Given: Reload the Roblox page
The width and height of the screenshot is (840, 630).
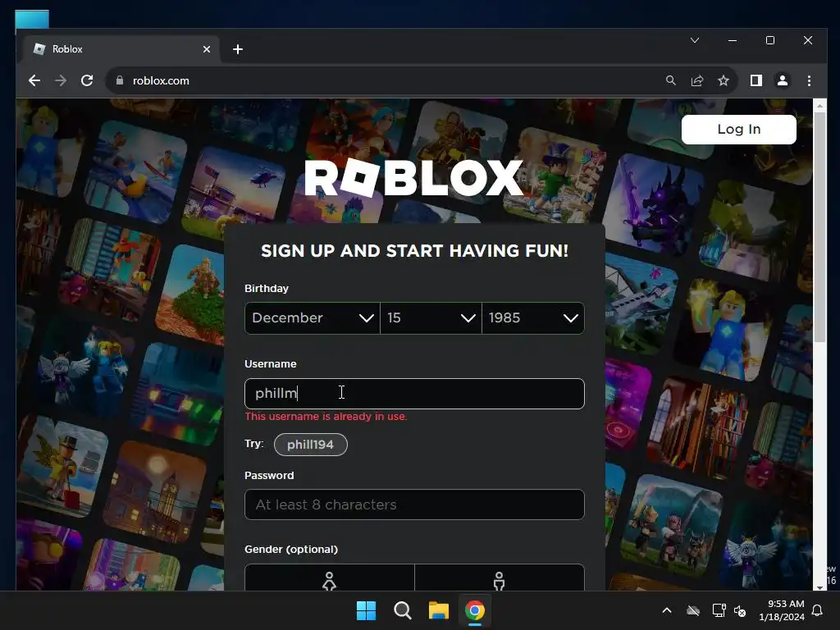Looking at the screenshot, I should (87, 81).
